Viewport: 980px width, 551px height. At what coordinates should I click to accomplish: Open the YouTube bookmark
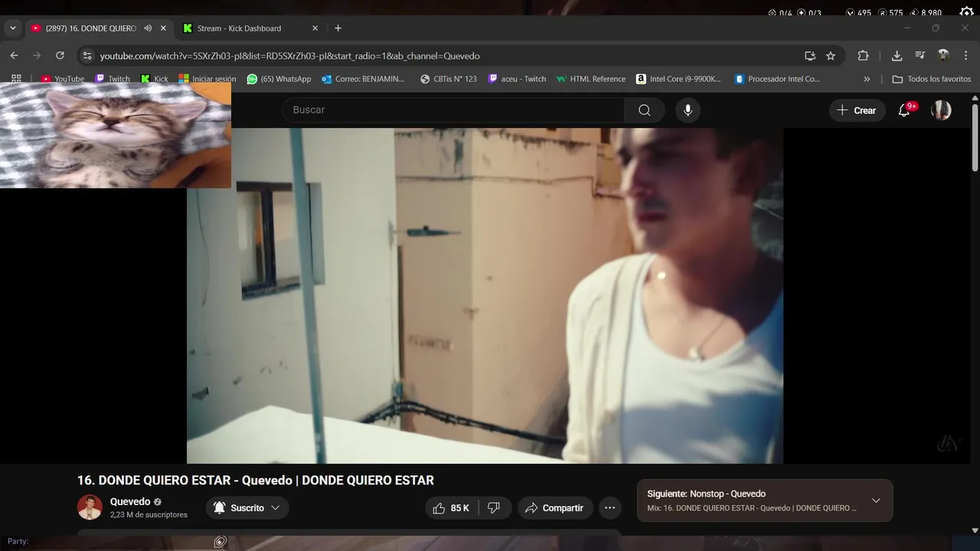pos(62,79)
